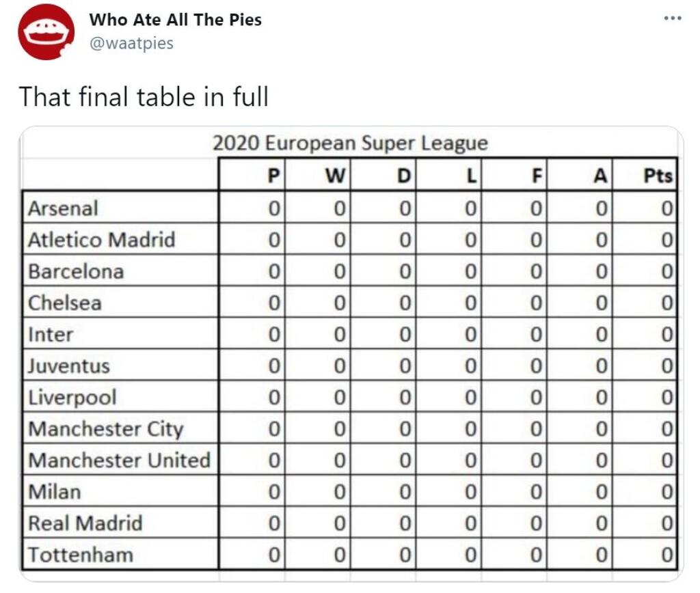Image resolution: width=700 pixels, height=593 pixels.
Task: Click the Chelsea team cell
Action: coord(120,303)
